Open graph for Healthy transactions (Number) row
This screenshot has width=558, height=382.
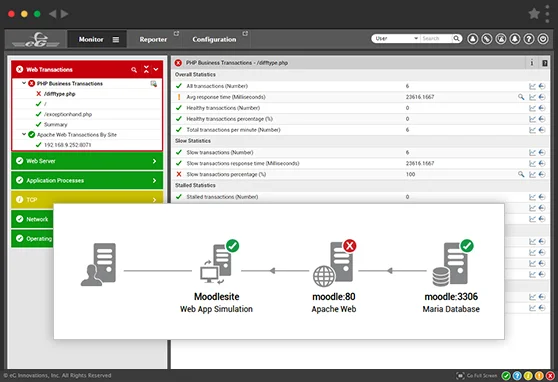click(532, 108)
